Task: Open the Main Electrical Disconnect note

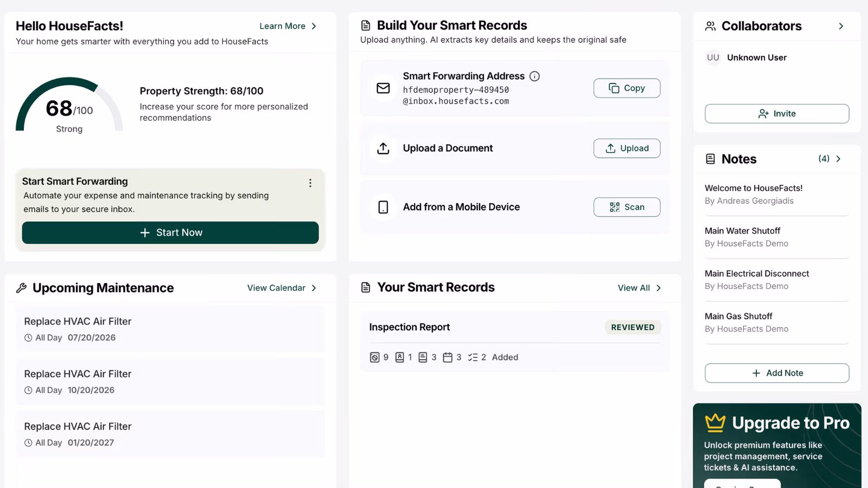Action: click(x=776, y=280)
